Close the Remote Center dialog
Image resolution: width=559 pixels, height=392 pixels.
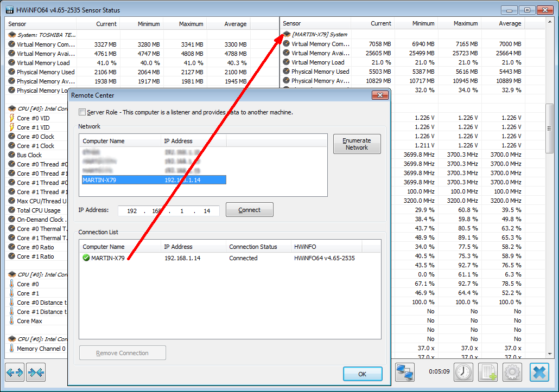pos(380,95)
